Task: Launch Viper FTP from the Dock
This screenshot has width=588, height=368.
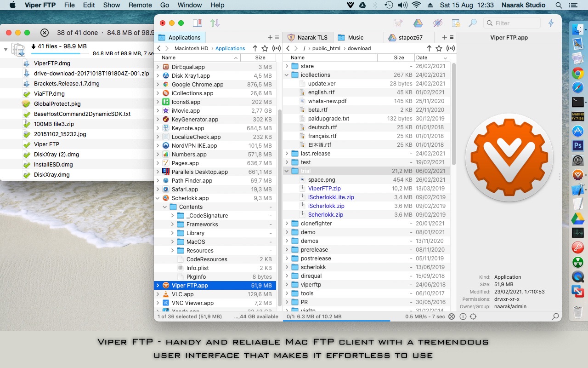Action: pyautogui.click(x=578, y=175)
